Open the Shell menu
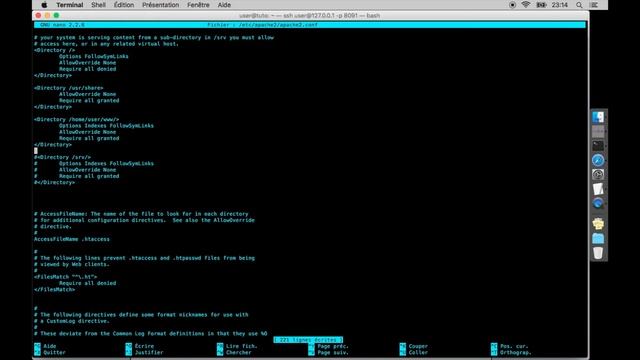 pyautogui.click(x=98, y=5)
